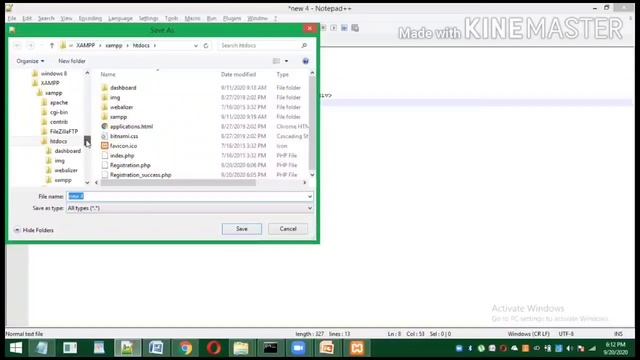Screen dimensions: 640x360
Task: Click the search magnifier icon in dialog
Action: (x=304, y=45)
